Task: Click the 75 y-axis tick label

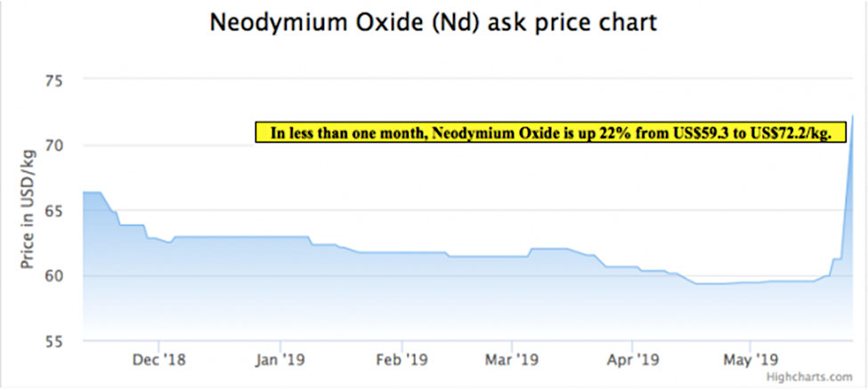Action: point(57,81)
